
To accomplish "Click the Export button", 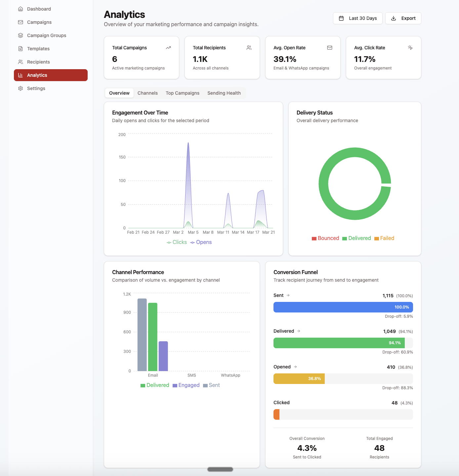I will (x=403, y=18).
